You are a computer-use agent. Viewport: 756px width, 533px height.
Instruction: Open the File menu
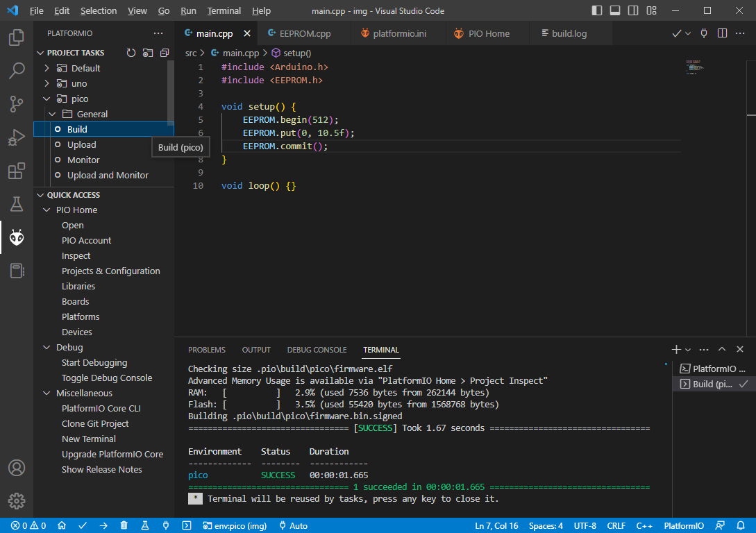[x=36, y=10]
